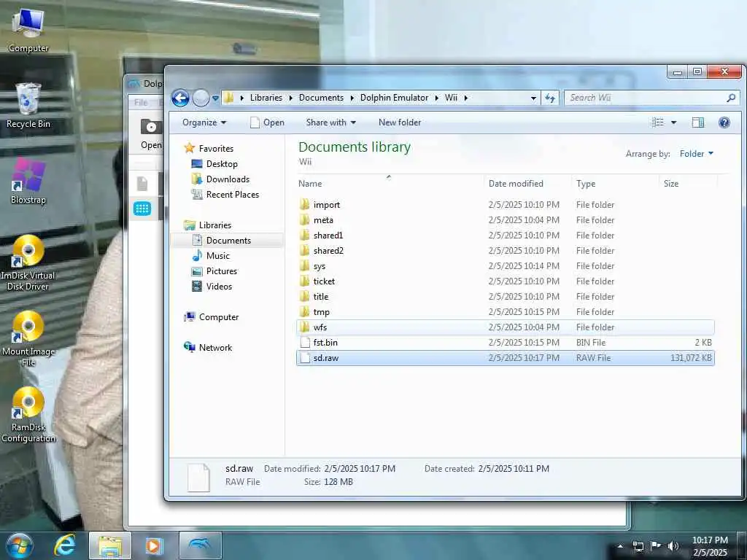Open the Recycle Bin desktop icon
The height and width of the screenshot is (560, 747).
point(28,106)
